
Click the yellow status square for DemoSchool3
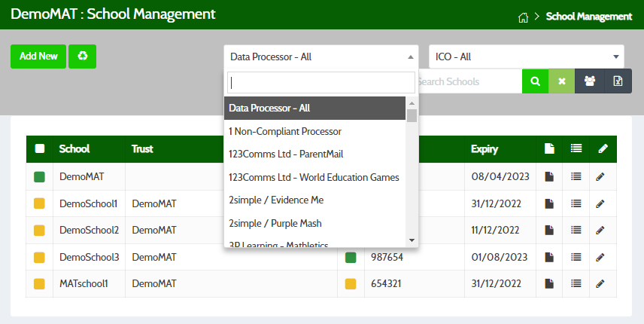[40, 257]
